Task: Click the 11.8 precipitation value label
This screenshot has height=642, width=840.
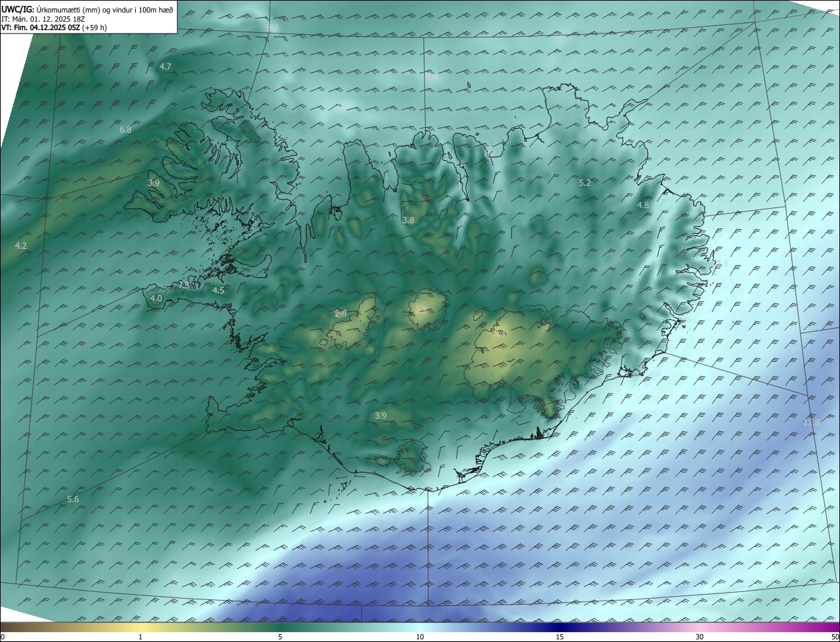Action: [x=811, y=423]
